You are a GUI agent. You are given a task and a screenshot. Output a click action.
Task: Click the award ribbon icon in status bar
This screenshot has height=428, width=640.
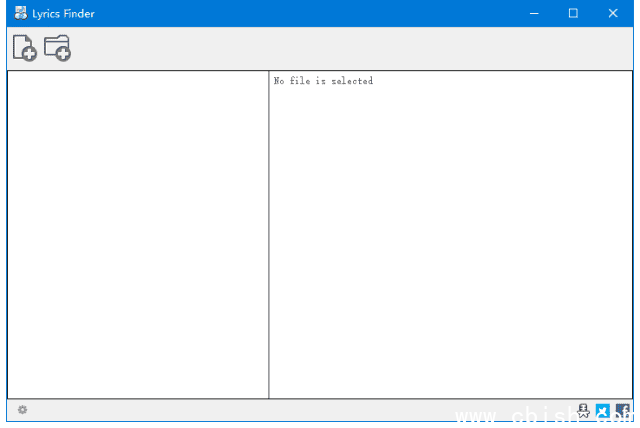pyautogui.click(x=584, y=410)
